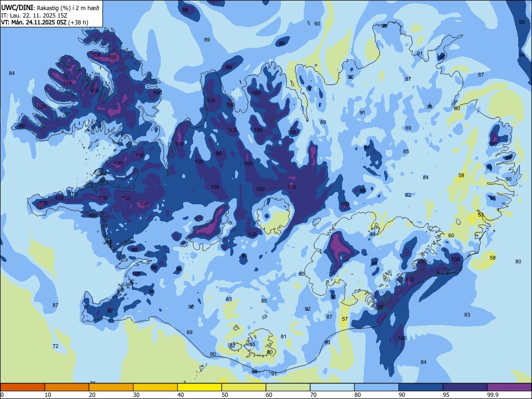Image resolution: width=532 pixels, height=399 pixels.
Task: Click the 'UWC/DINI: Rakastig (%) í 2 m hæð' title
Action: click(50, 8)
